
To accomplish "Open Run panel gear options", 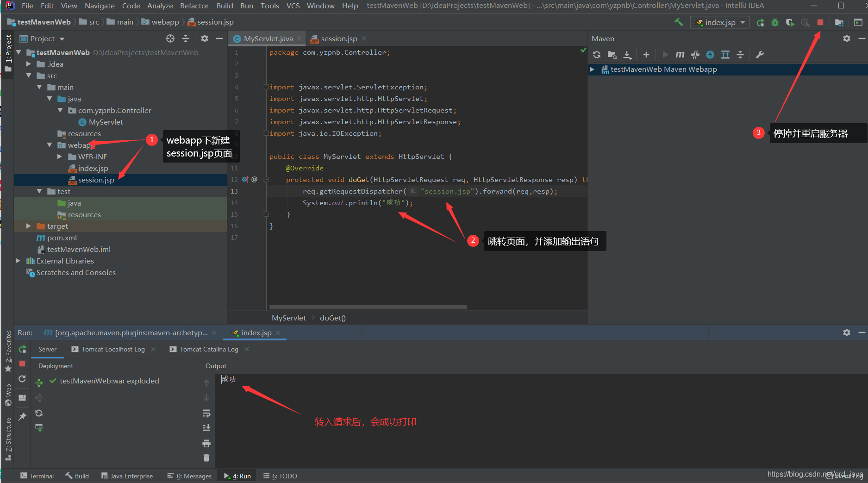I will pyautogui.click(x=847, y=332).
